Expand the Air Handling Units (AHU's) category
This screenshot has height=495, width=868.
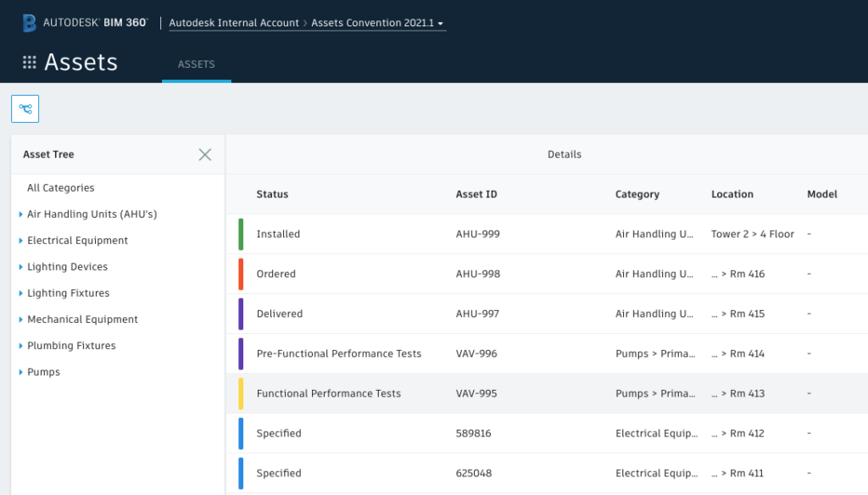(x=19, y=214)
